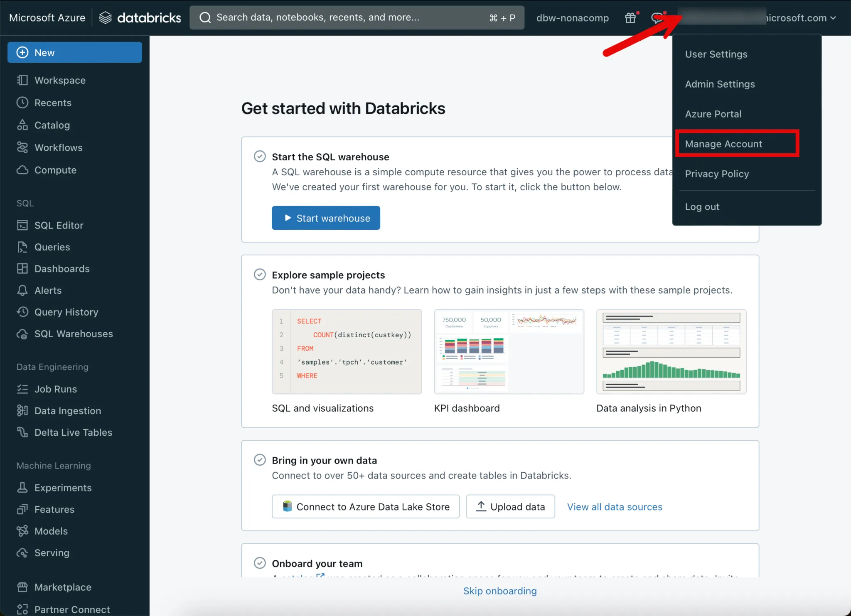851x616 pixels.
Task: Click the gift box icon in header
Action: (x=630, y=18)
